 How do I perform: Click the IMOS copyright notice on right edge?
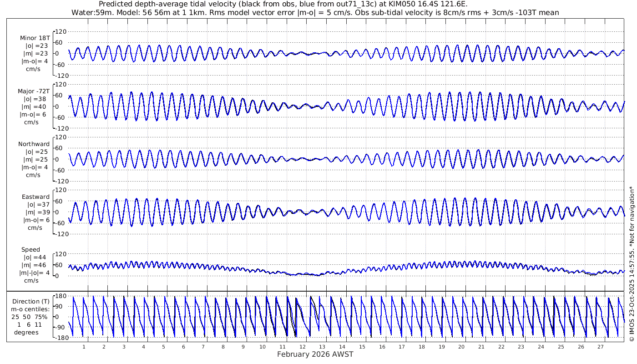[632, 264]
